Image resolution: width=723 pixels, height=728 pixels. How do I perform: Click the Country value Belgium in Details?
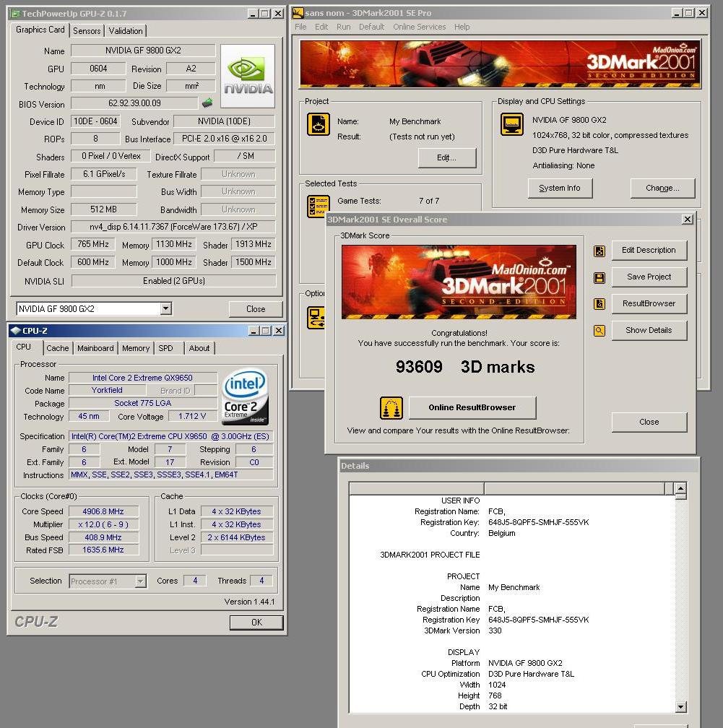(x=501, y=533)
